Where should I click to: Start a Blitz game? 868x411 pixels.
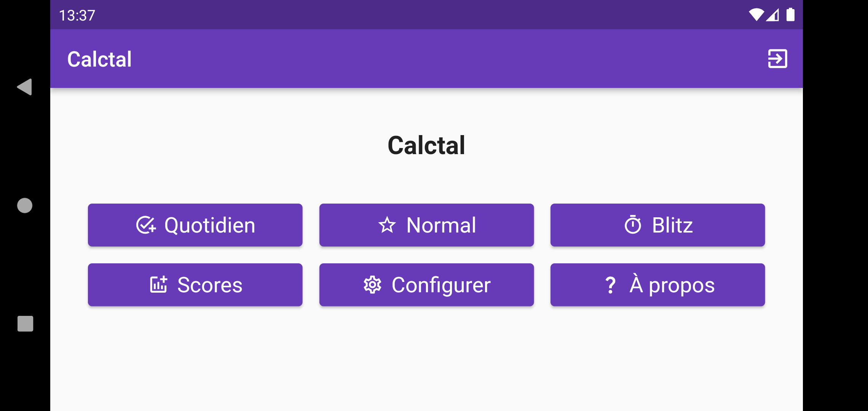click(x=657, y=225)
